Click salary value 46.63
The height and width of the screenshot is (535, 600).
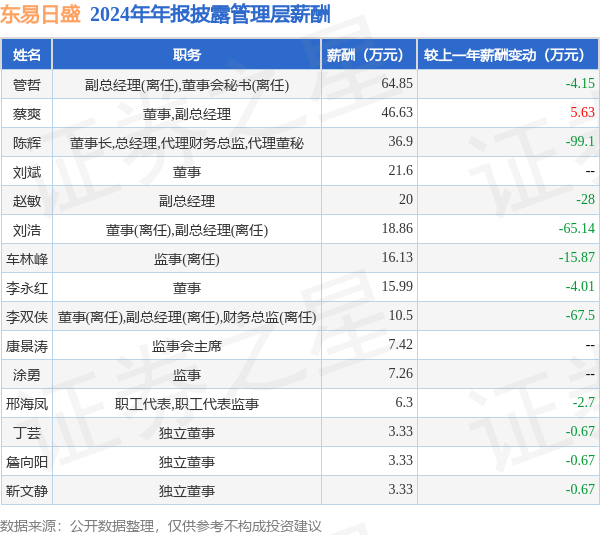click(397, 112)
